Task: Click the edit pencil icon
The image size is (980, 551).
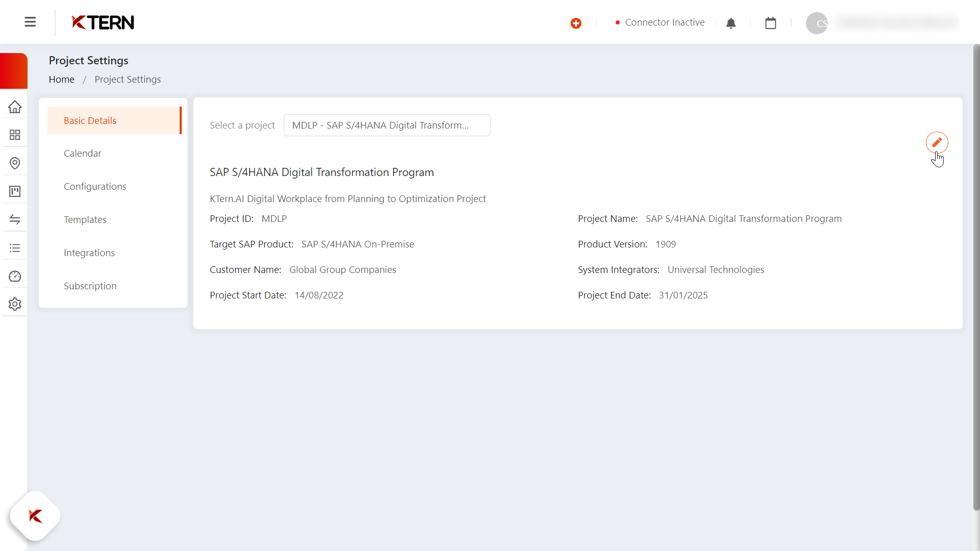Action: pos(937,142)
